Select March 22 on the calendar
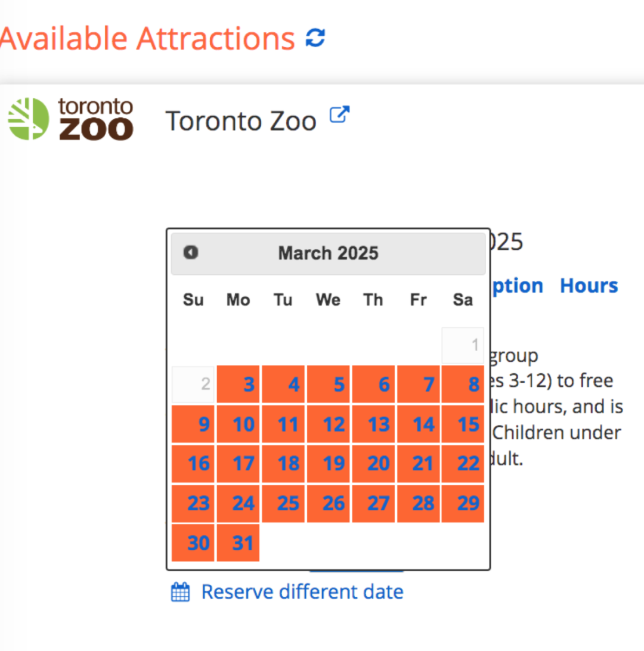This screenshot has height=651, width=644. [x=463, y=463]
